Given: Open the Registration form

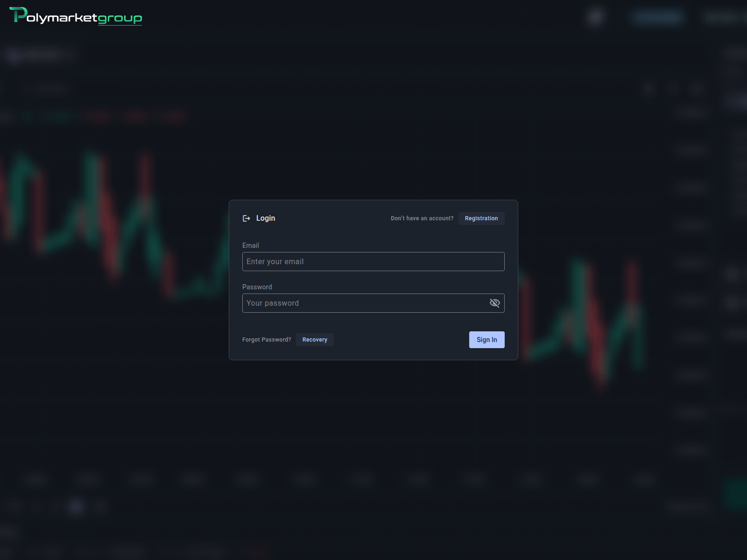Looking at the screenshot, I should coord(481,218).
